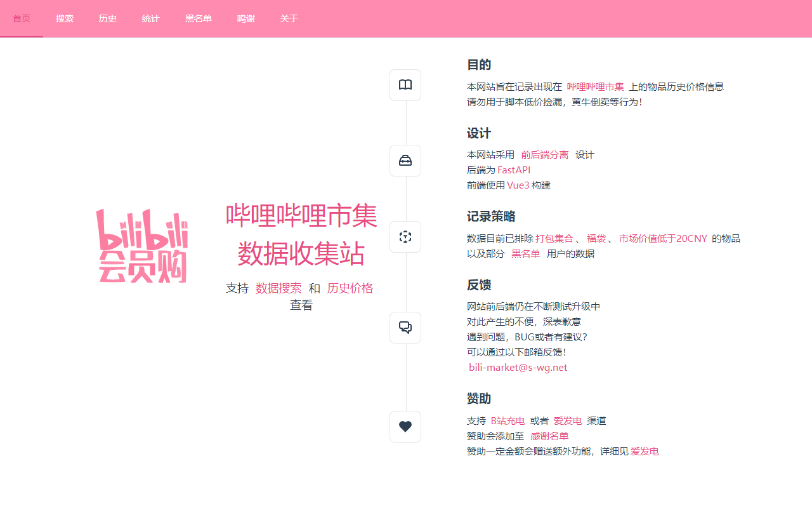Click the bilibili 会员购 logo
This screenshot has width=812, height=508.
click(x=142, y=246)
